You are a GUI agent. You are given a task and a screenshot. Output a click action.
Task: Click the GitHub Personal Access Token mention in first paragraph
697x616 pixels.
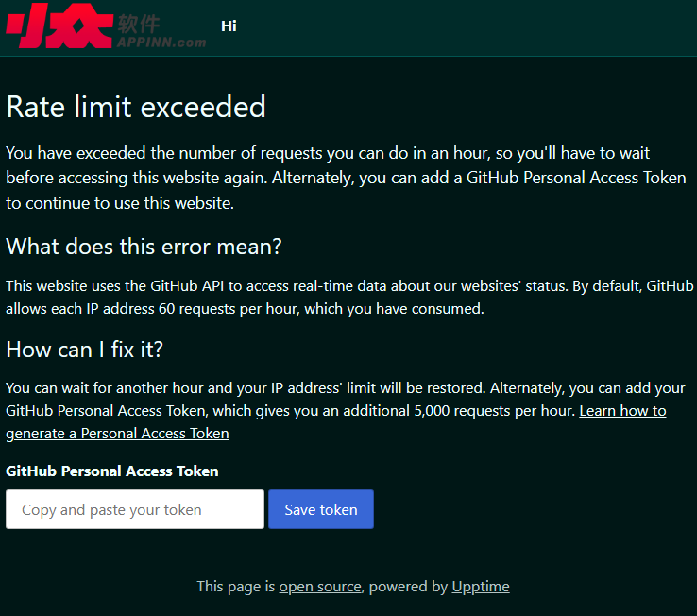point(576,178)
